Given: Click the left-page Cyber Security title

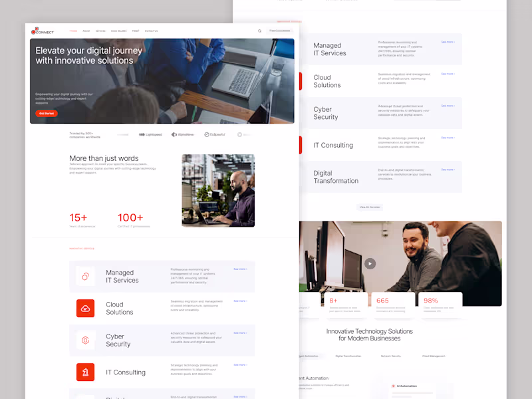Looking at the screenshot, I should [118, 340].
